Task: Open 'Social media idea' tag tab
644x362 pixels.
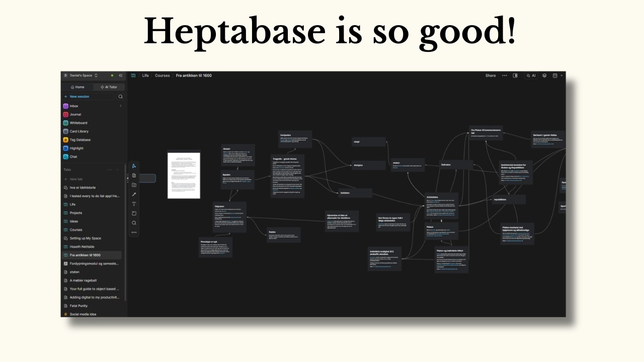Action: click(92, 314)
